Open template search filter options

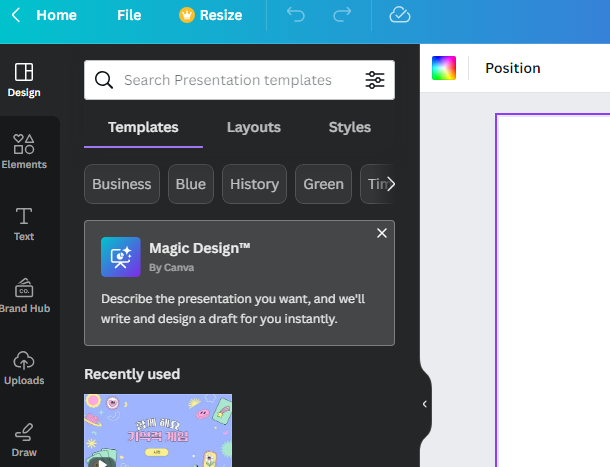pos(375,80)
